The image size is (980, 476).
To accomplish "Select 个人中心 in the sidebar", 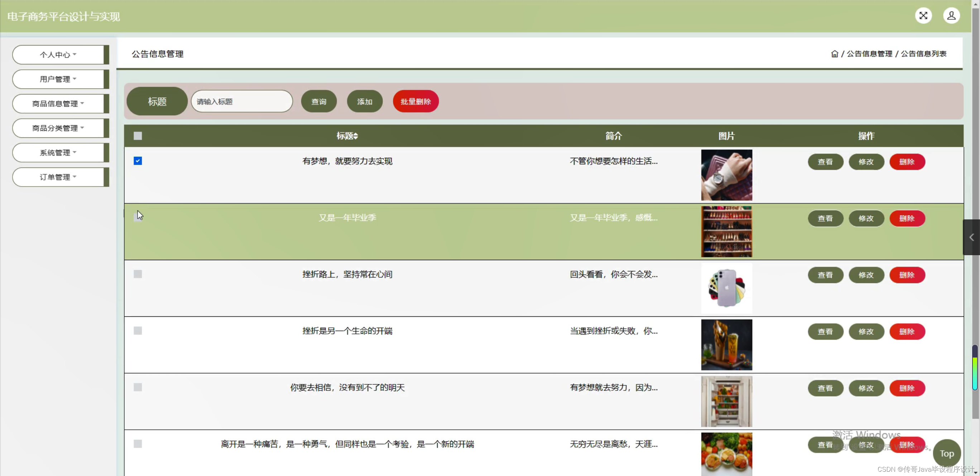I will click(x=57, y=54).
